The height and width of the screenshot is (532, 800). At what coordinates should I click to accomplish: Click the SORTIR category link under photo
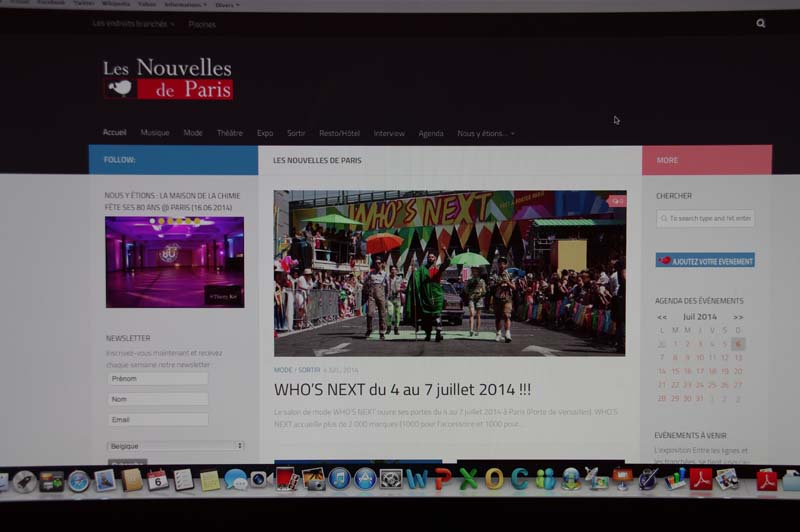pos(309,370)
